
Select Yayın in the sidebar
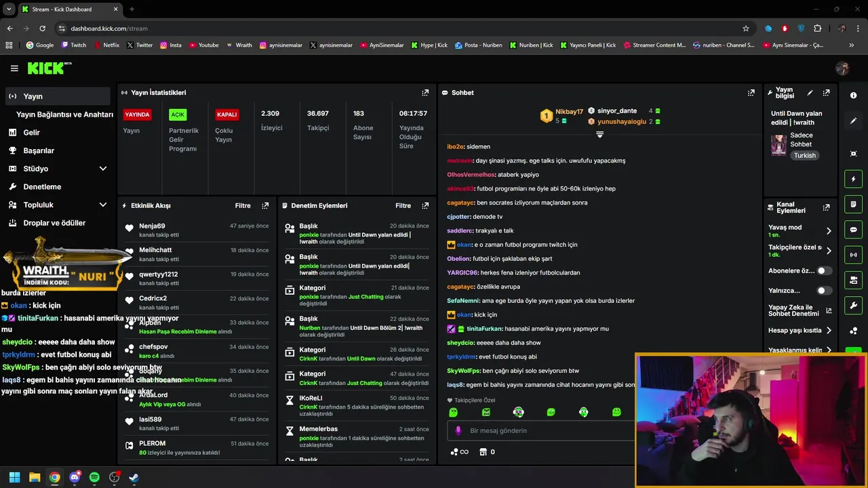58,96
